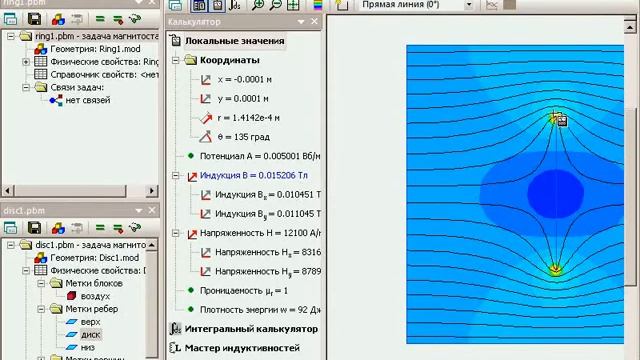Select the диск edge label
Image resolution: width=640 pixels, height=360 pixels.
(x=91, y=335)
